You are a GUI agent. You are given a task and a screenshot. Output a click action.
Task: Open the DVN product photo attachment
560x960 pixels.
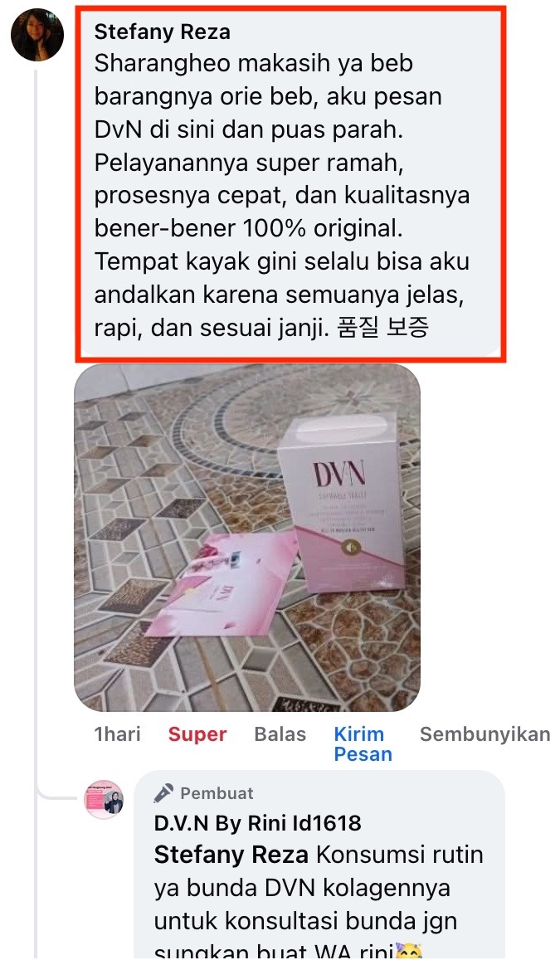tap(247, 538)
